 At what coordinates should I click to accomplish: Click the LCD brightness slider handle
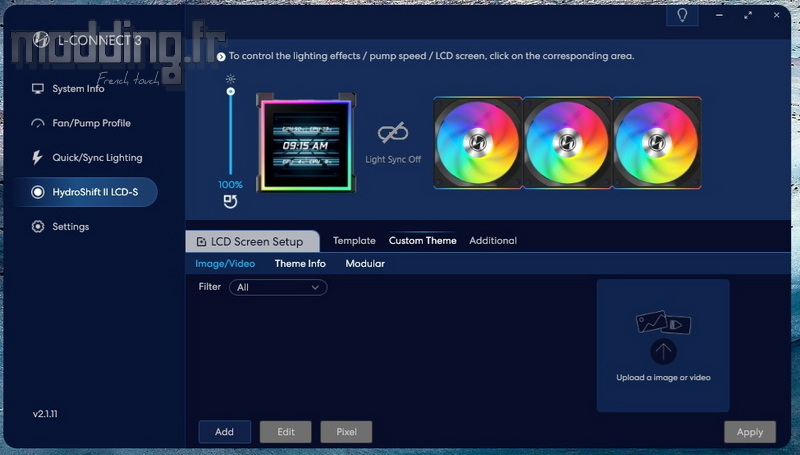coord(231,92)
